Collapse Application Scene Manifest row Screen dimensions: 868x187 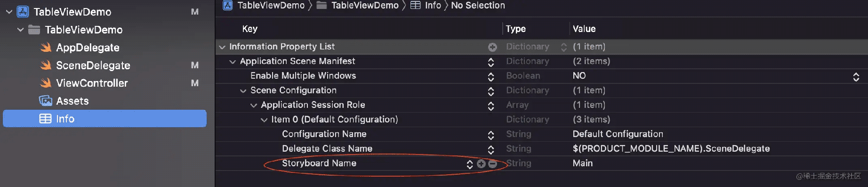(233, 62)
